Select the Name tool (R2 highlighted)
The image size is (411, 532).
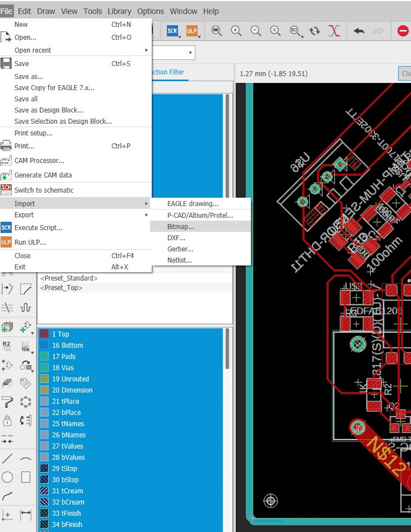click(x=7, y=346)
